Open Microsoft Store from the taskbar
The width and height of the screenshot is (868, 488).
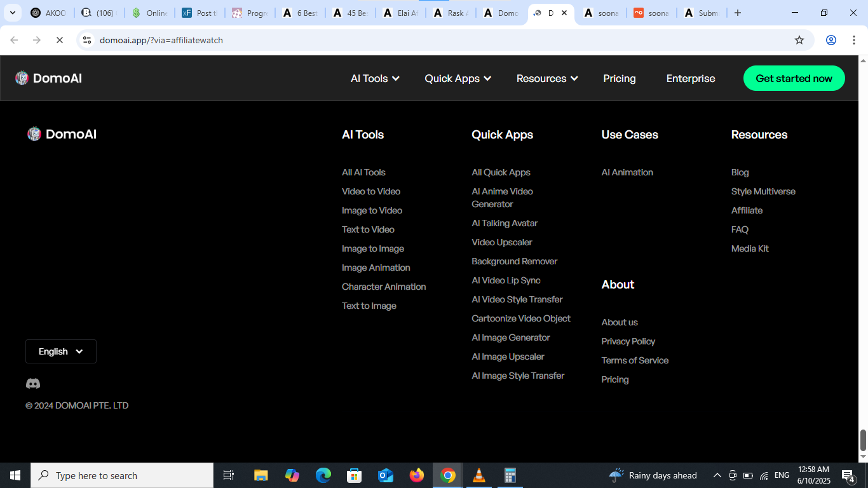pyautogui.click(x=355, y=475)
